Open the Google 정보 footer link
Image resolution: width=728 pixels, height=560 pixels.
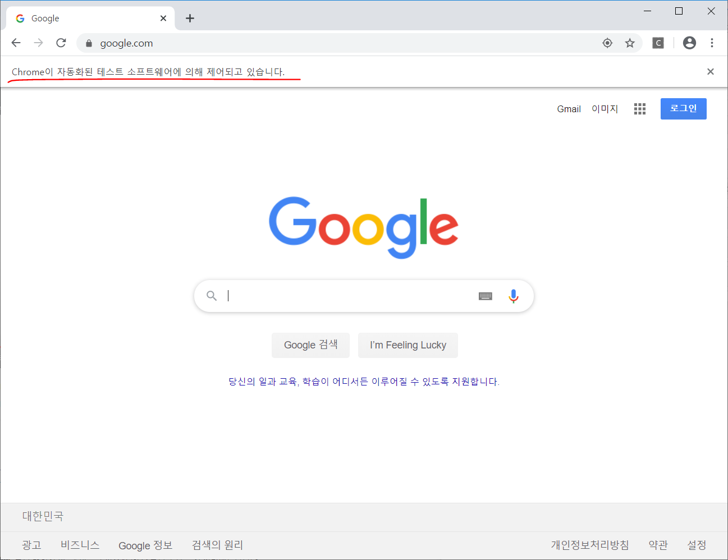pos(145,545)
